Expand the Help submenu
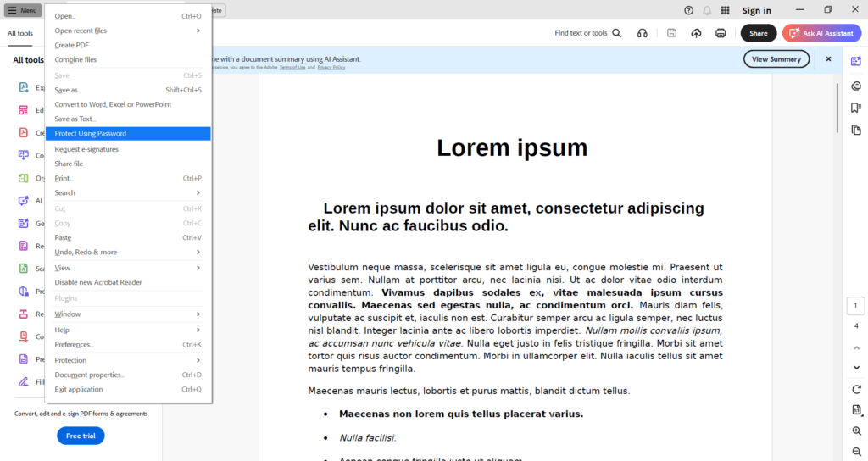 coord(128,330)
